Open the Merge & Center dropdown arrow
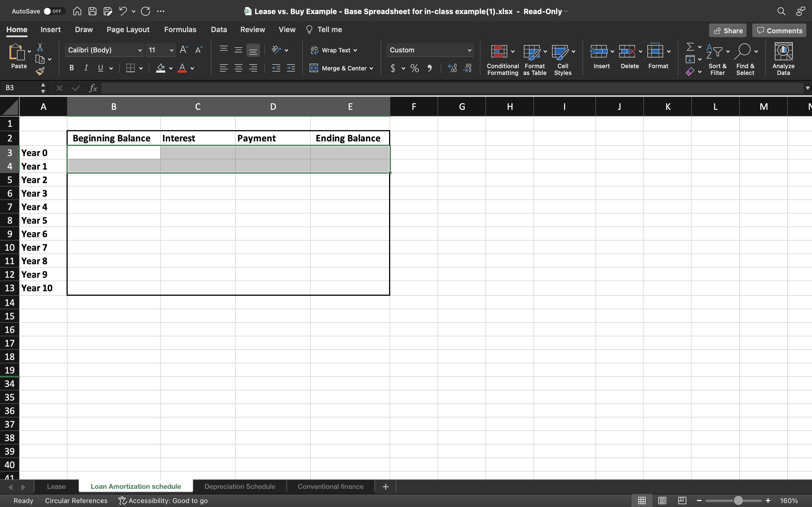The image size is (812, 507). coord(371,68)
